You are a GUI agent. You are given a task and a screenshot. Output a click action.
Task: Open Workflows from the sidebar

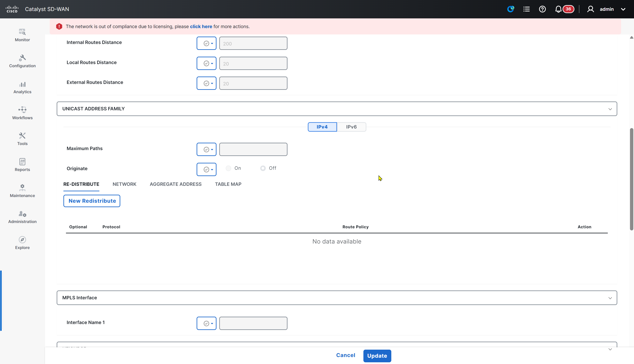tap(22, 113)
